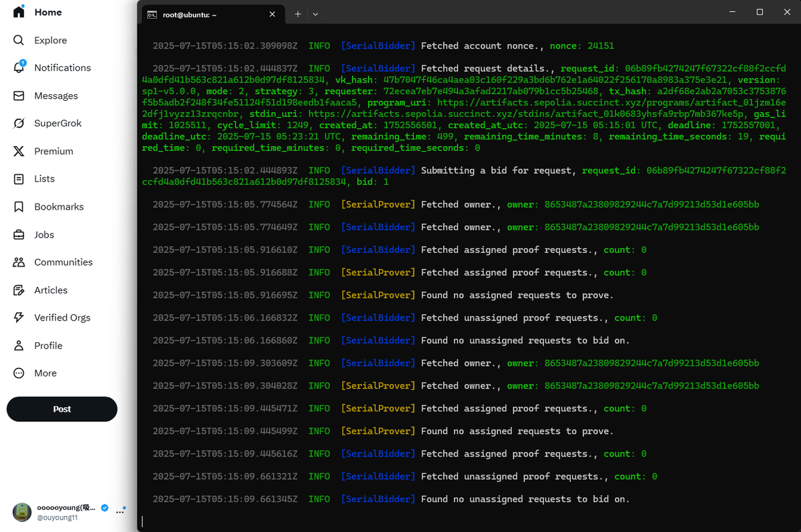Open Bookmarks icon
The image size is (801, 532).
19,207
